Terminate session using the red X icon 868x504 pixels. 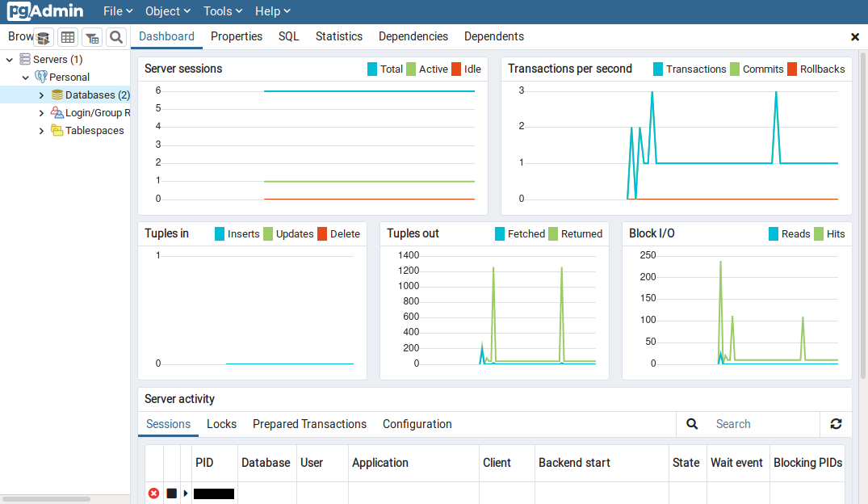click(153, 493)
